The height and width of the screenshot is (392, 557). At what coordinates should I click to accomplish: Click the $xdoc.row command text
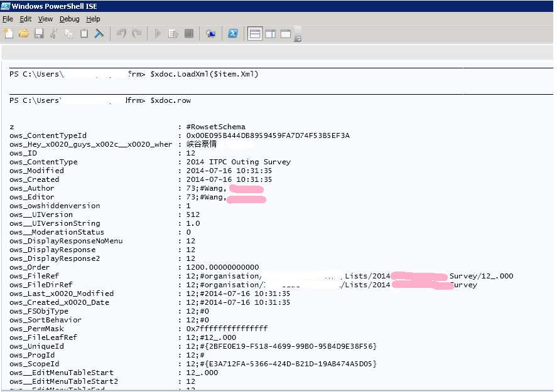pos(171,100)
